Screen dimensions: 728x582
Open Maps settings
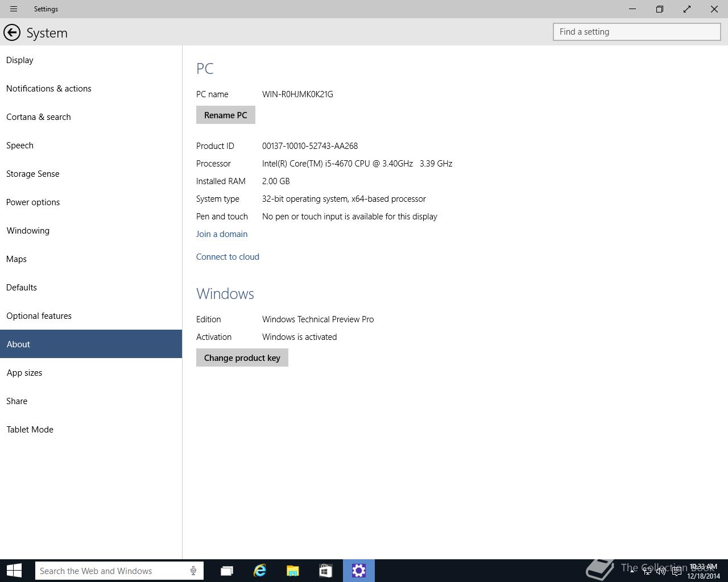click(x=91, y=259)
